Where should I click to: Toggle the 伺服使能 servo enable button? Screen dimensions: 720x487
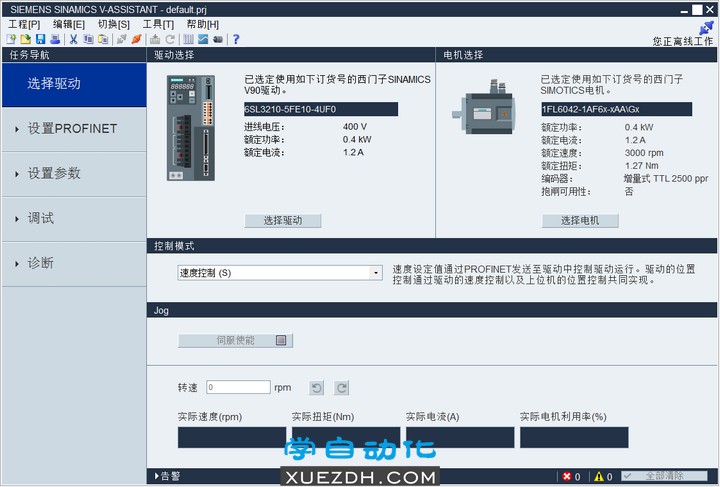point(235,340)
